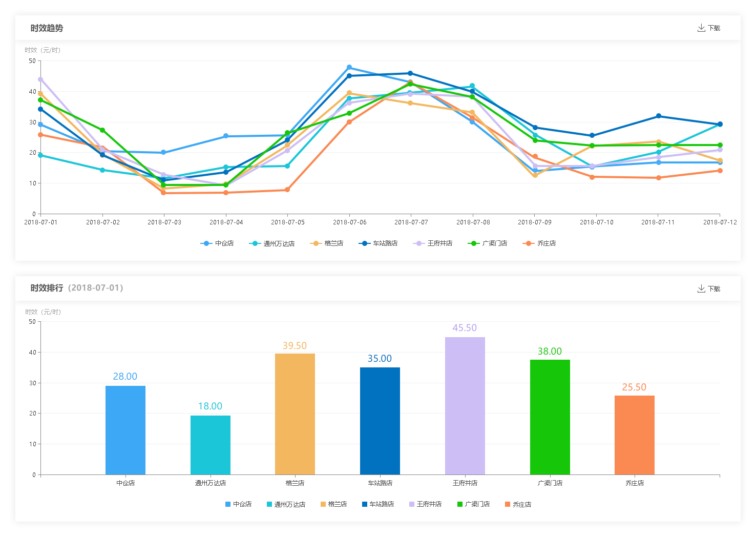Click the 车站路店 data point on 2018-07-10
The height and width of the screenshot is (537, 756).
pos(592,136)
